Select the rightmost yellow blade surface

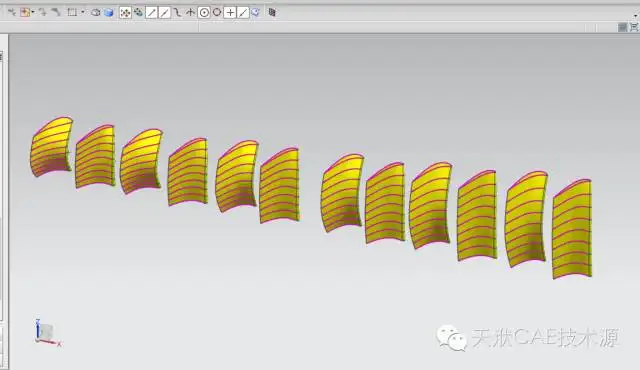572,229
